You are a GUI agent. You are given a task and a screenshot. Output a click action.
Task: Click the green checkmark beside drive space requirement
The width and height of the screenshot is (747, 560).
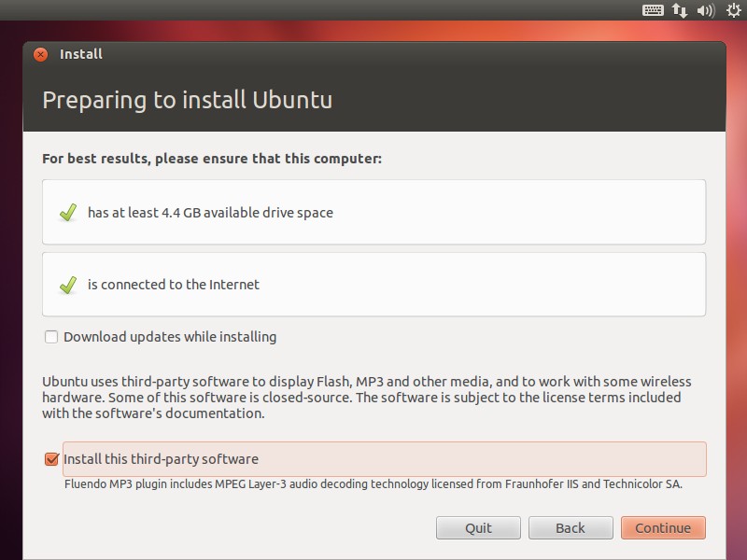68,213
